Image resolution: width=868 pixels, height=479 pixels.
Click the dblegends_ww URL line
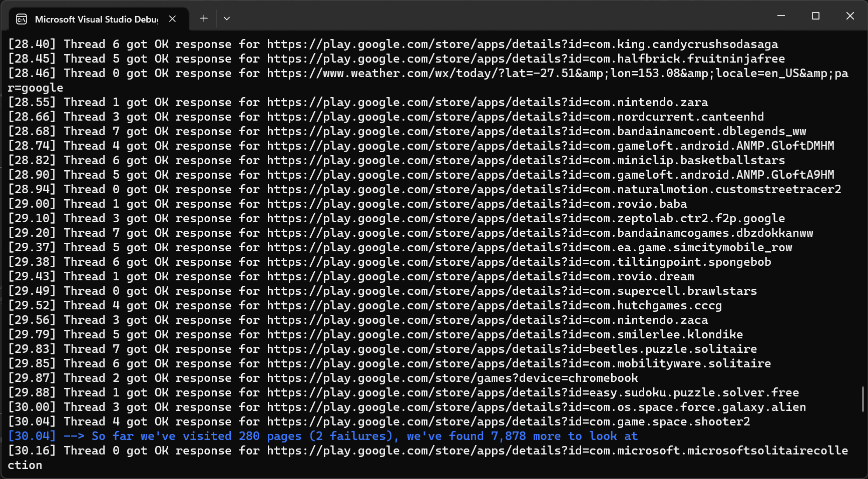coord(407,131)
